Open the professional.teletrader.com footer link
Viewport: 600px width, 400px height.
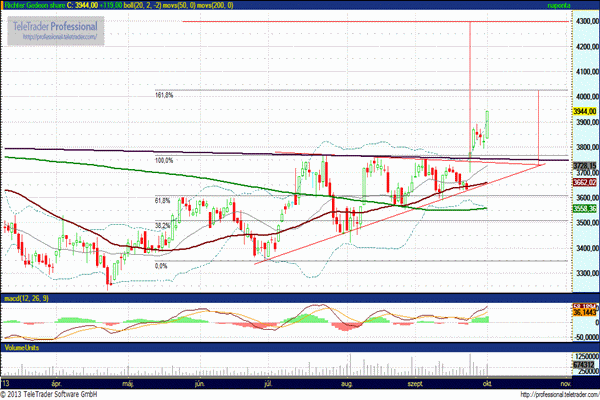[x=559, y=394]
